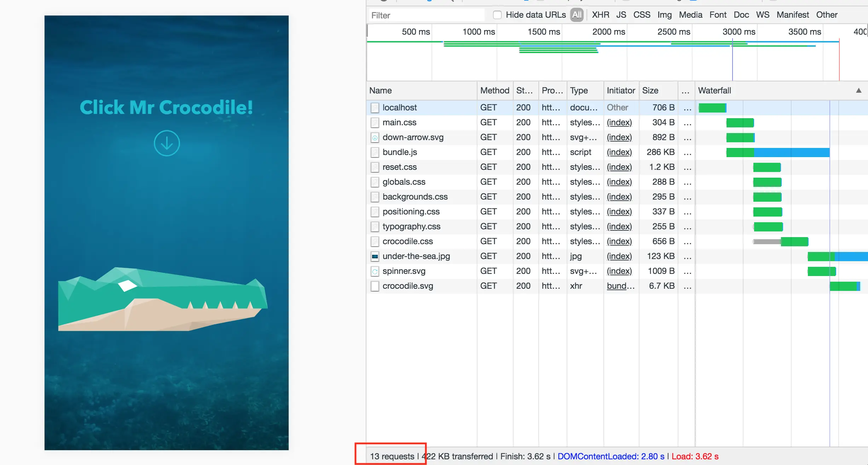
Task: Enable the Hide data URLs checkbox
Action: 497,15
